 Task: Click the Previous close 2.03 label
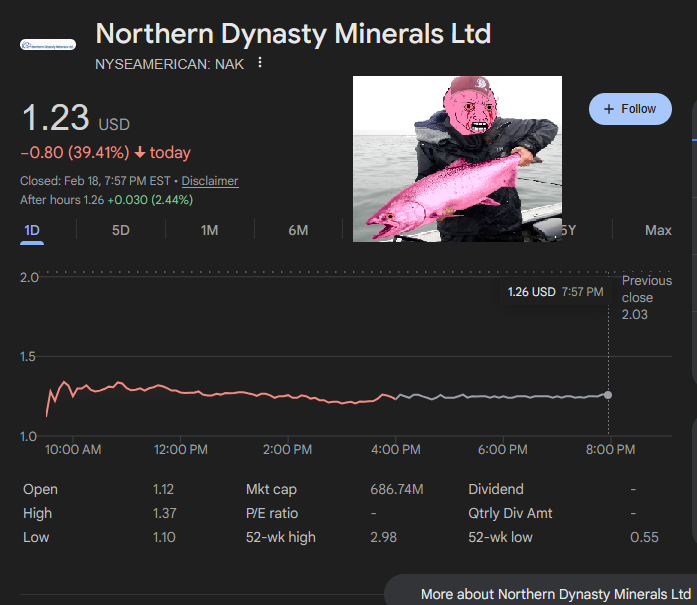pos(646,297)
